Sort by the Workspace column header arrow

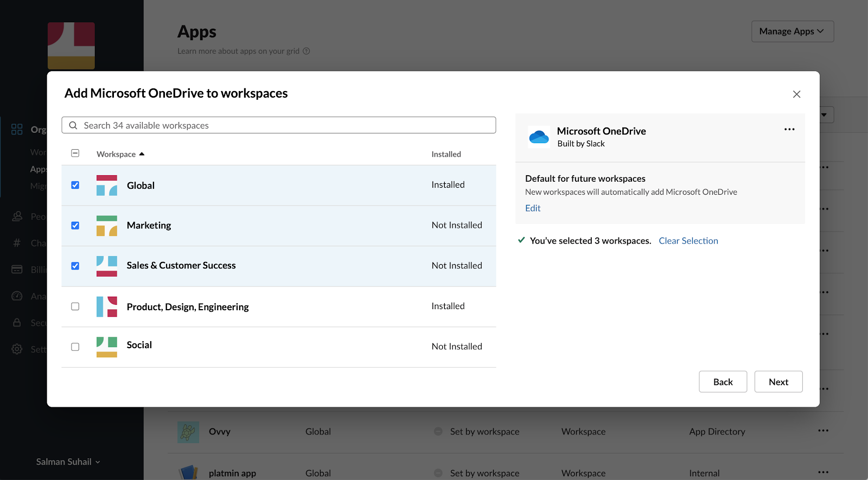142,154
